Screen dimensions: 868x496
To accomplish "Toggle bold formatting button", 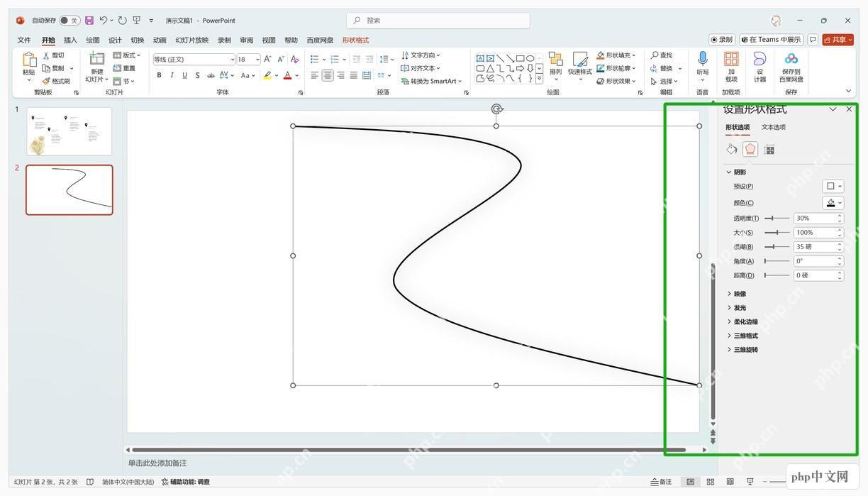I will [159, 75].
